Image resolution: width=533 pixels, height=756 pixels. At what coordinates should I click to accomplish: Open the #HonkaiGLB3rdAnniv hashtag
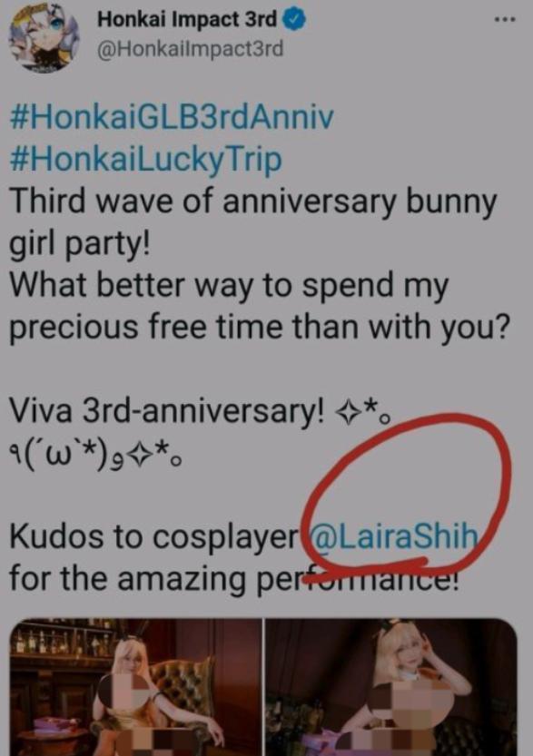tap(172, 117)
